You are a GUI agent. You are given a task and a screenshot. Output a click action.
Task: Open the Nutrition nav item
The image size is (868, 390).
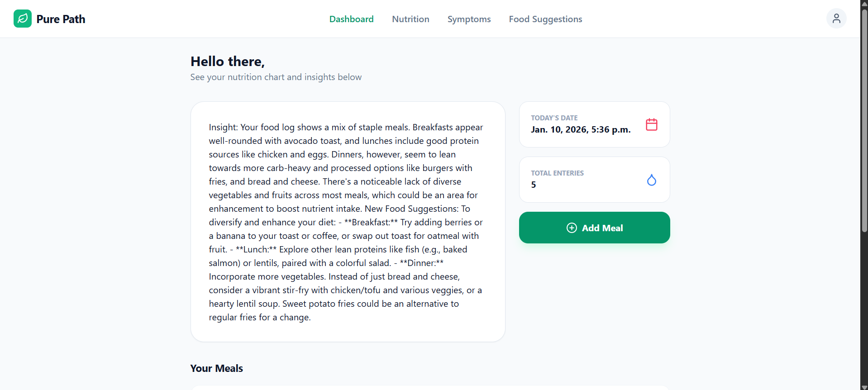pyautogui.click(x=410, y=19)
